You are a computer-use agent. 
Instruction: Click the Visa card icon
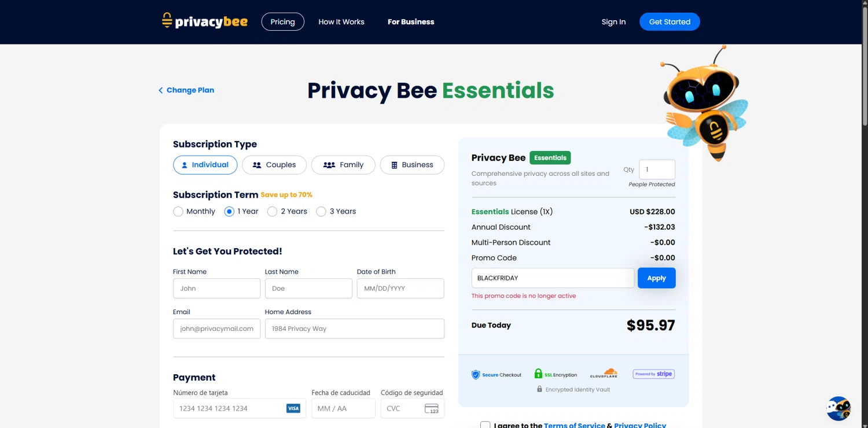(293, 408)
